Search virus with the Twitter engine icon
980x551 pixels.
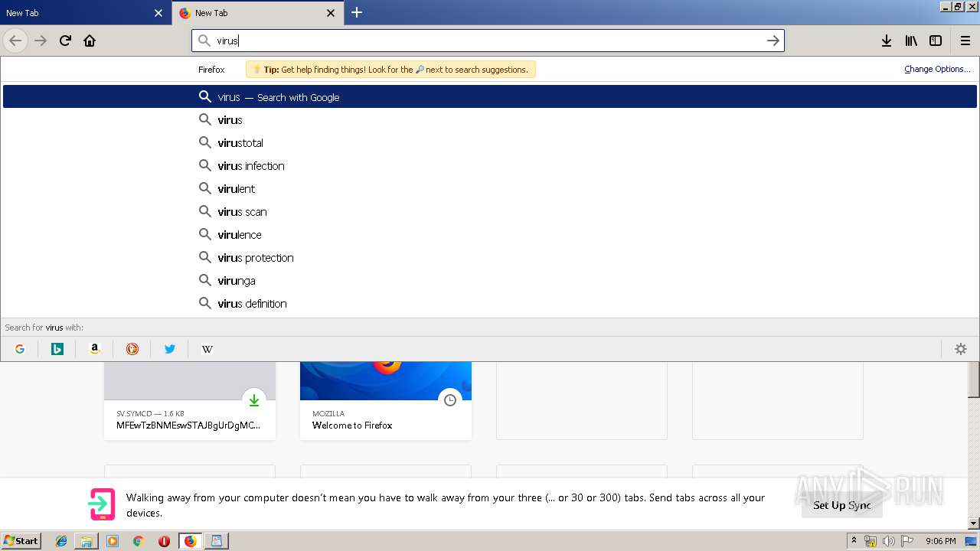[170, 349]
